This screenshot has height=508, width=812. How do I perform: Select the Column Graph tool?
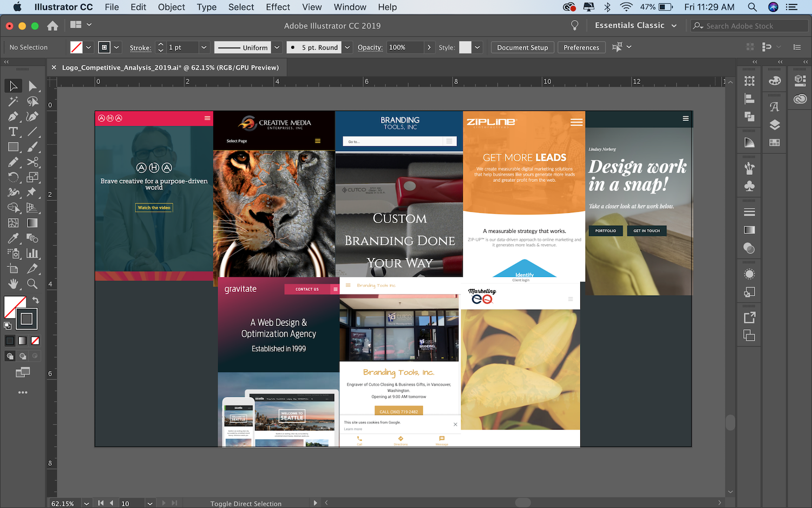(x=32, y=253)
